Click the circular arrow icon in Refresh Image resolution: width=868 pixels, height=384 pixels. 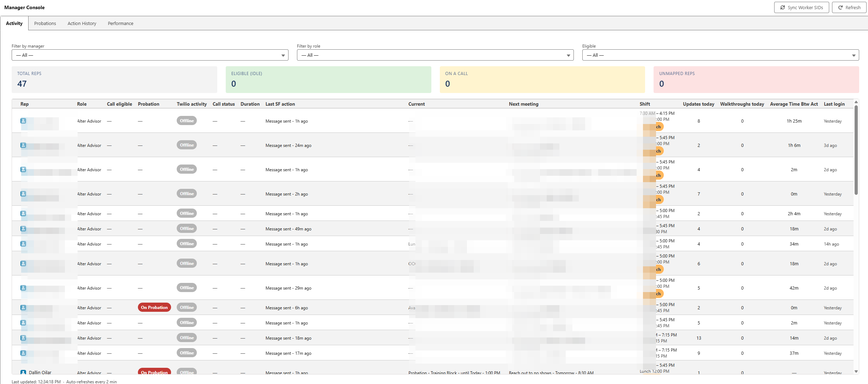[x=840, y=7]
